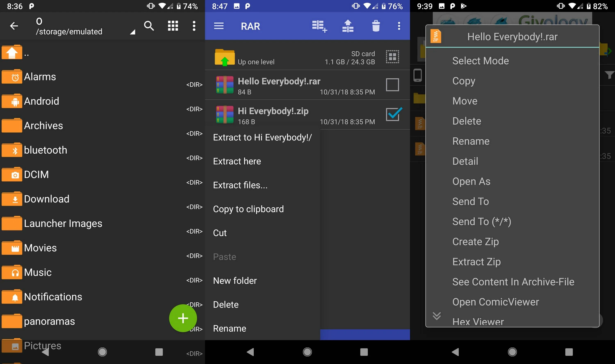Open the Download folder
Viewport: 615px width, 364px height.
pyautogui.click(x=47, y=199)
